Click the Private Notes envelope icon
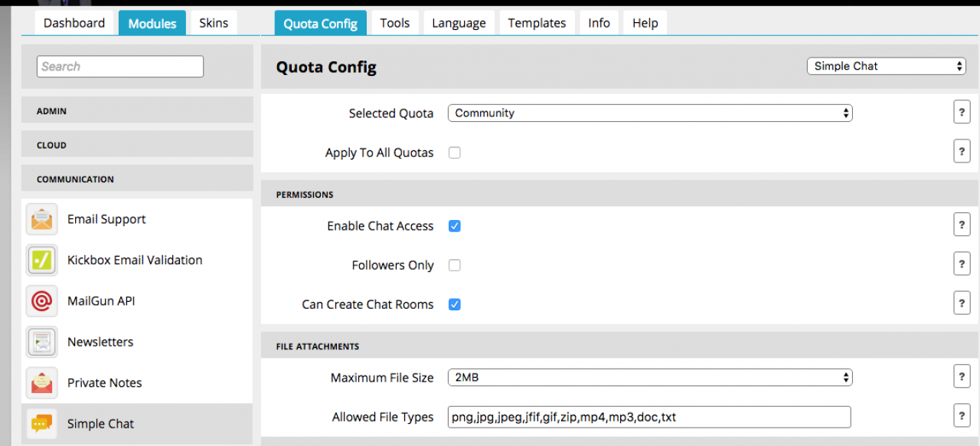Viewport: 980px width, 446px height. pos(41,383)
